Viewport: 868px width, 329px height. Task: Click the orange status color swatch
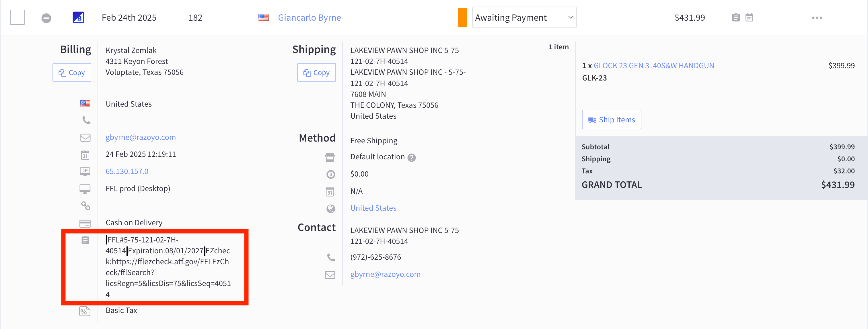point(462,17)
